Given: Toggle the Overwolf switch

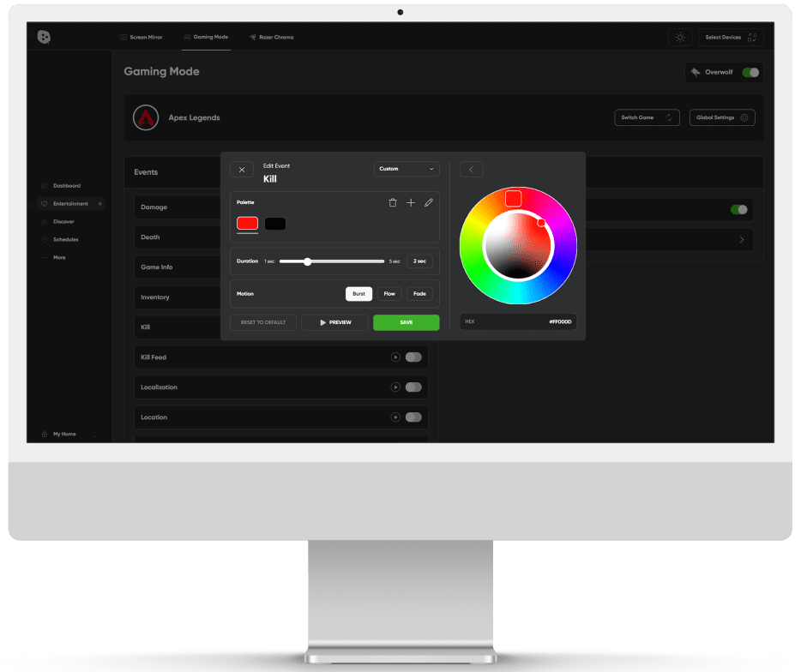Looking at the screenshot, I should coord(750,73).
